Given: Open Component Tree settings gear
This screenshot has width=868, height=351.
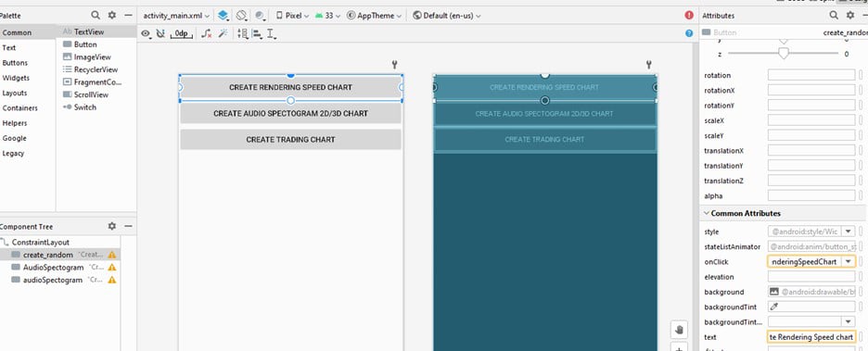Looking at the screenshot, I should coord(112,226).
